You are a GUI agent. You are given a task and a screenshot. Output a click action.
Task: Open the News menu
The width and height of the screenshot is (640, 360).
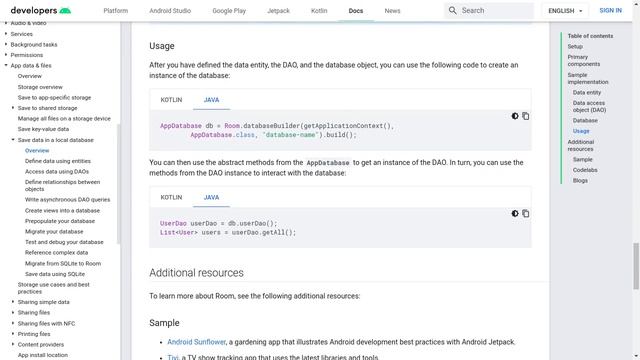point(392,11)
